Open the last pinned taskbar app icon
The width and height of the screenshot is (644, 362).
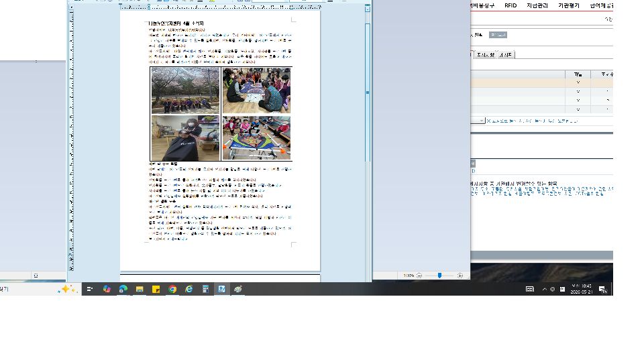[x=238, y=290]
